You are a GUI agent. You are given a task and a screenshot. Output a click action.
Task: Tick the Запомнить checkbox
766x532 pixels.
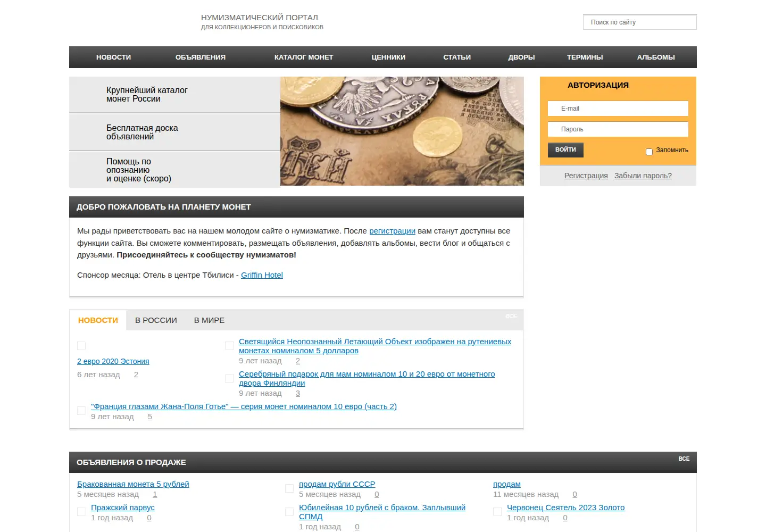649,152
